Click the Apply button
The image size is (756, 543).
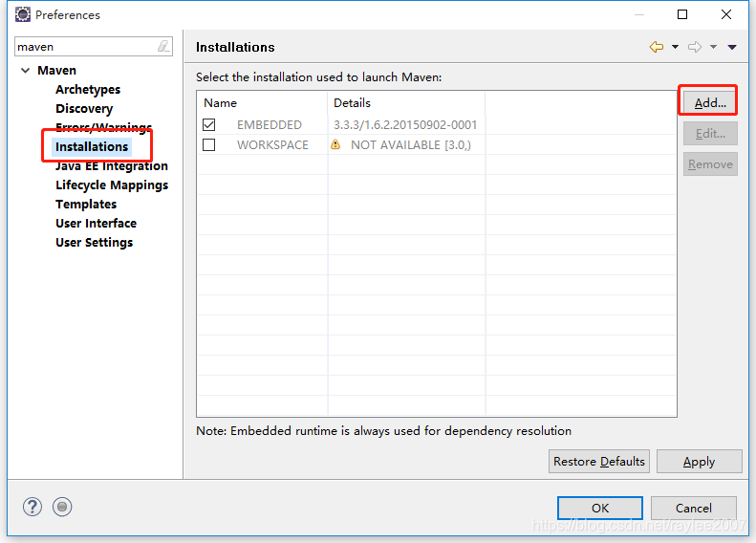tap(699, 462)
